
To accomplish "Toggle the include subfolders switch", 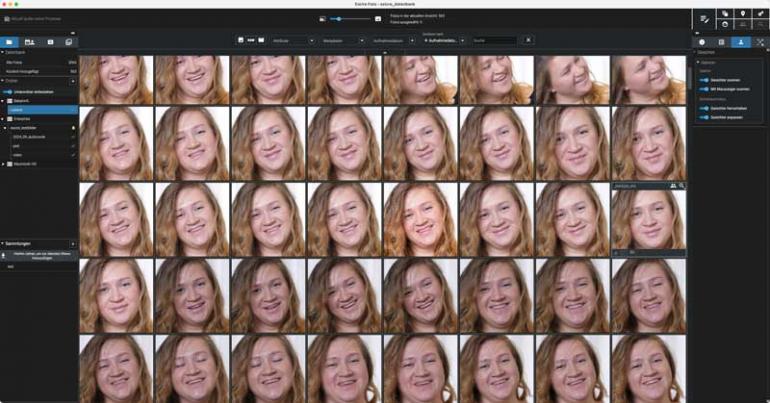I will coord(7,92).
